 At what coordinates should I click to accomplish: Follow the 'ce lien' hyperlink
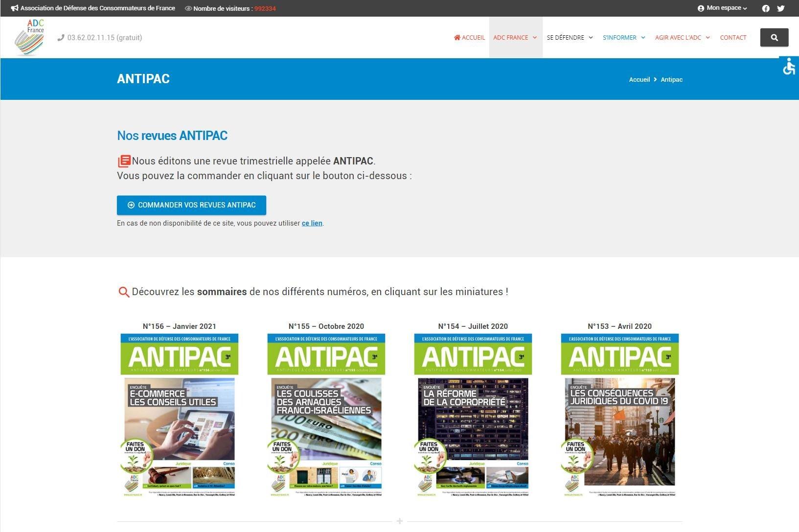(312, 223)
